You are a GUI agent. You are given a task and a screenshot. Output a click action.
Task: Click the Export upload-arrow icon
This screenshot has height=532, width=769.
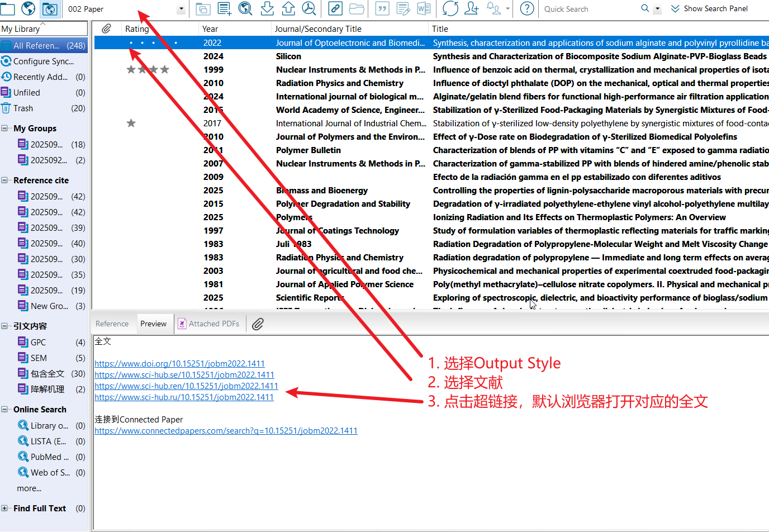(x=288, y=8)
